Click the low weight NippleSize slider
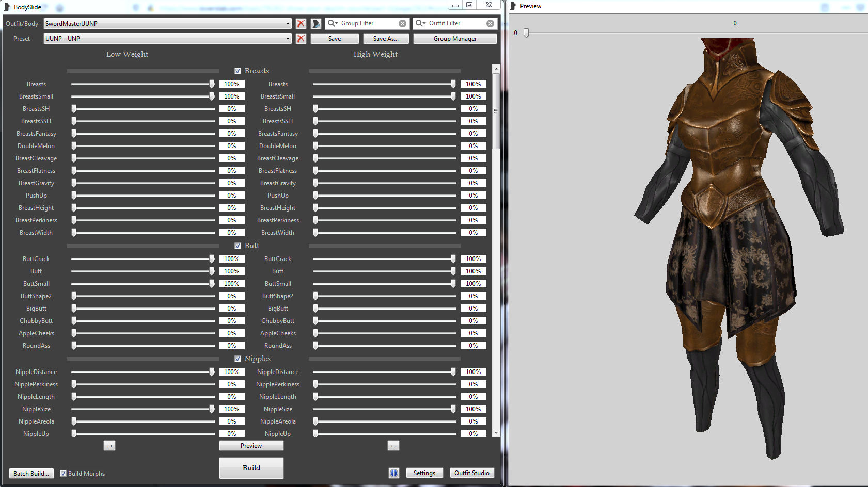This screenshot has height=487, width=868. pos(143,409)
